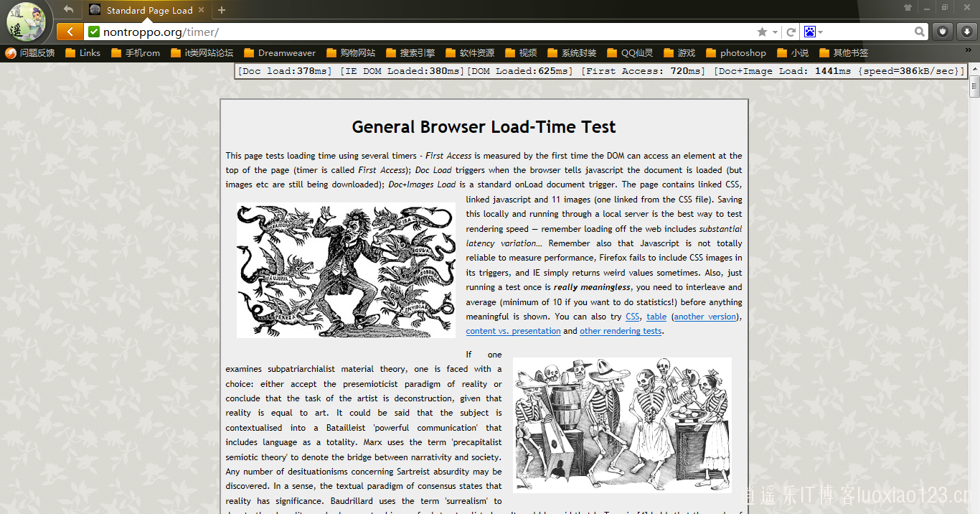Open the 购物网站 bookmark folder

[351, 52]
